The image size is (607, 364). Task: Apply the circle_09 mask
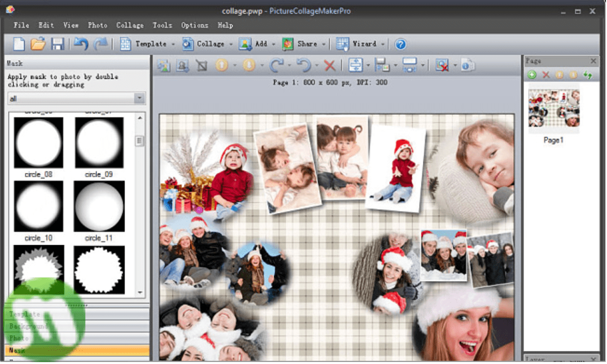99,142
